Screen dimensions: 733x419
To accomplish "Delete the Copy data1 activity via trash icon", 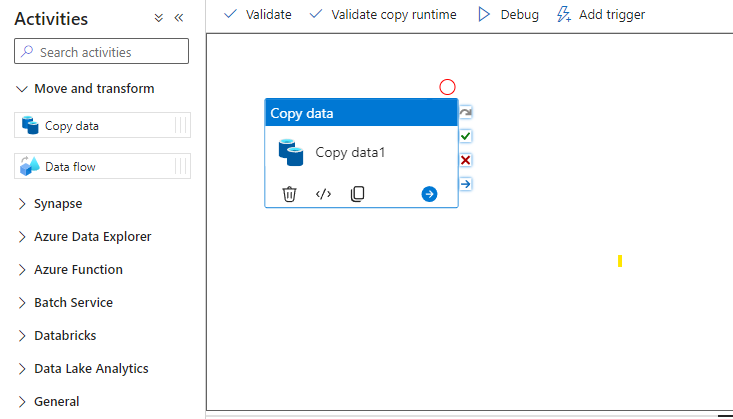I will 289,194.
